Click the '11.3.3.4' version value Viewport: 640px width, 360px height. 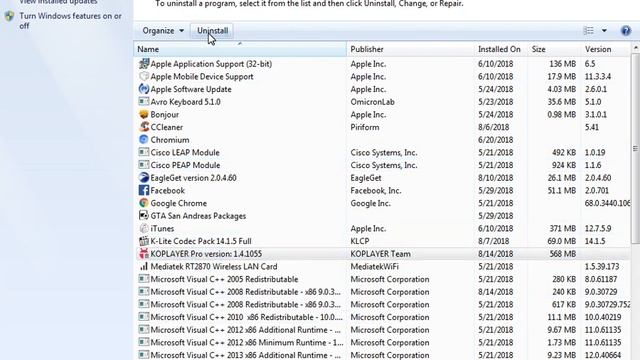click(598, 76)
